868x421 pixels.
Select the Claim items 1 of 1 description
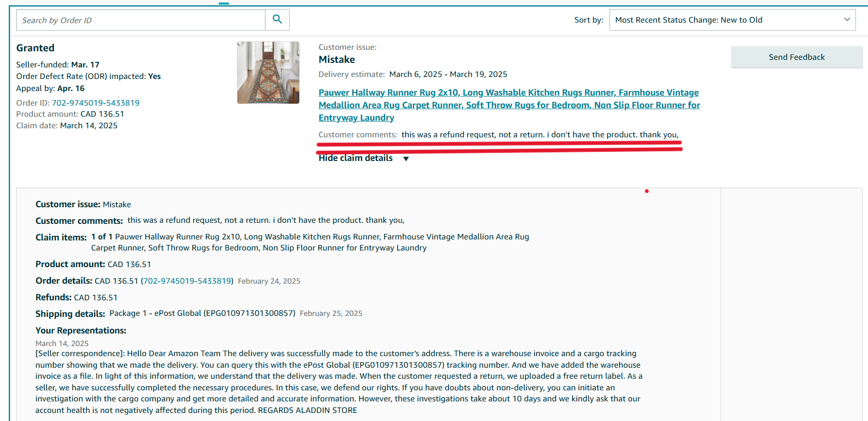pyautogui.click(x=310, y=242)
